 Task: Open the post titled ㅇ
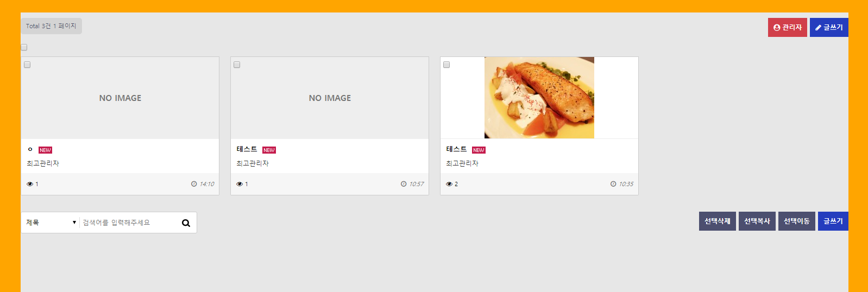tap(30, 149)
